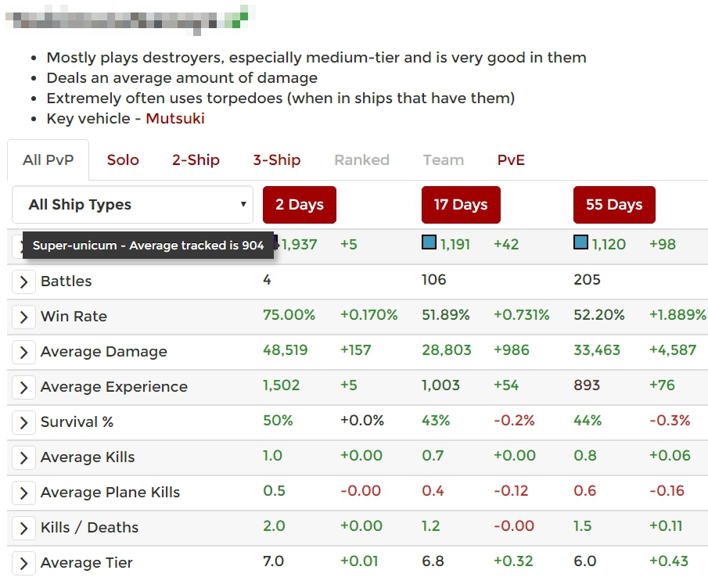The image size is (708, 588).
Task: Switch to the 2-Ship tab
Action: 196,160
